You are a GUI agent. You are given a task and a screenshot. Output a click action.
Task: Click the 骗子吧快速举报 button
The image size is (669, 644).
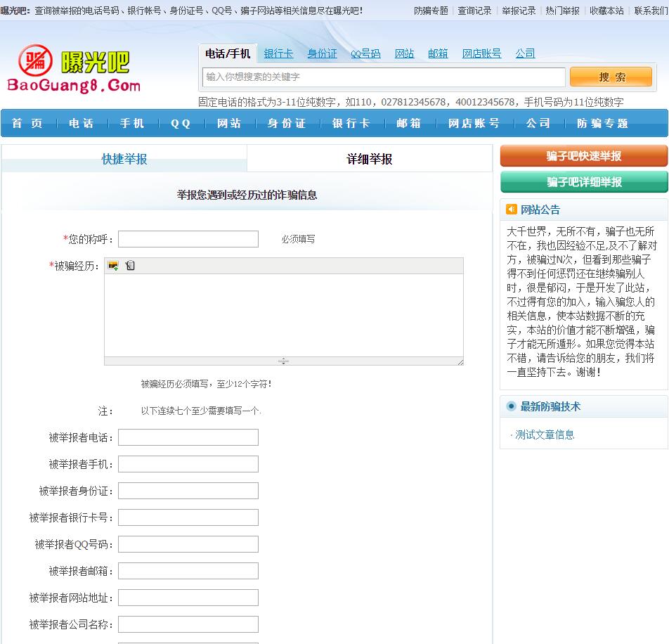(584, 156)
